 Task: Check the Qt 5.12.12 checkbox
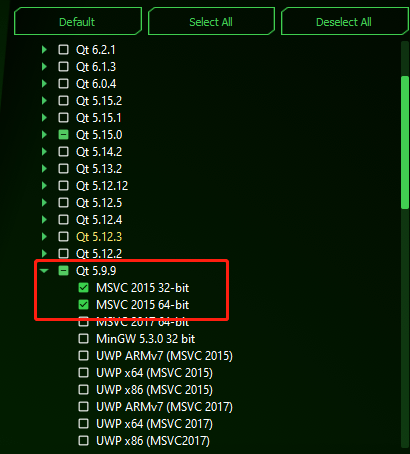[63, 186]
